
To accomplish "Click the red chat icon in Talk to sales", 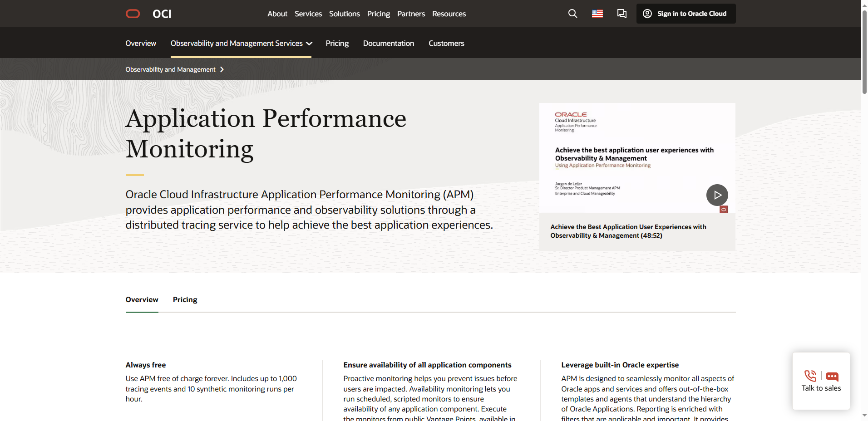I will click(832, 376).
